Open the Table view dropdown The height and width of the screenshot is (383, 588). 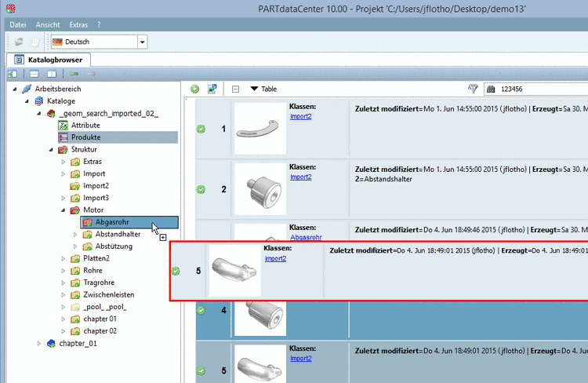[x=263, y=89]
